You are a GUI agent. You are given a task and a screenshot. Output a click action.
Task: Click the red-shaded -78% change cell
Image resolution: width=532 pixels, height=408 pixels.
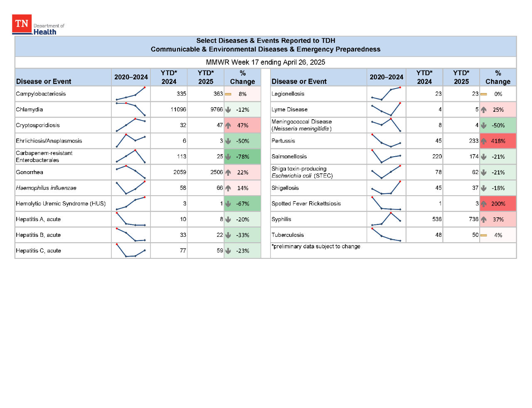pyautogui.click(x=242, y=156)
